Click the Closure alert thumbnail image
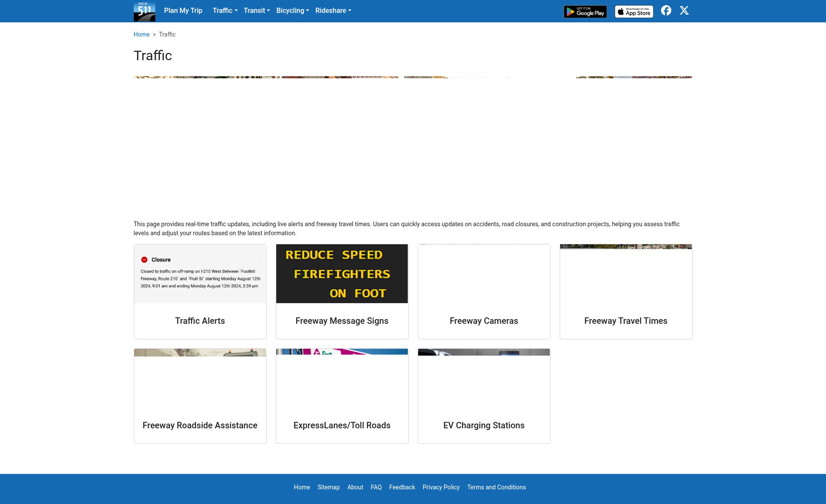The height and width of the screenshot is (504, 826). point(200,274)
